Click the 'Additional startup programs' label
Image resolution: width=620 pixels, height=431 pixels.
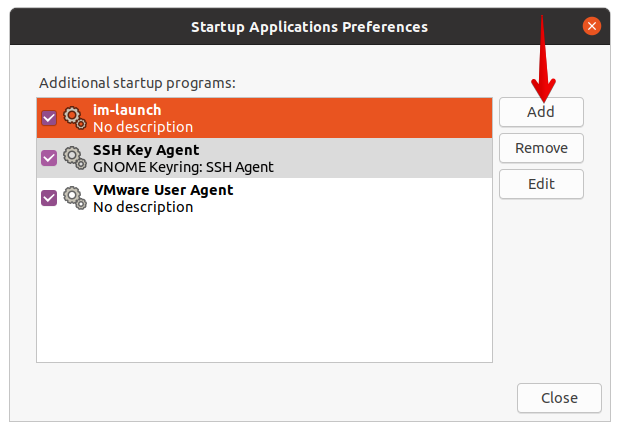click(137, 83)
